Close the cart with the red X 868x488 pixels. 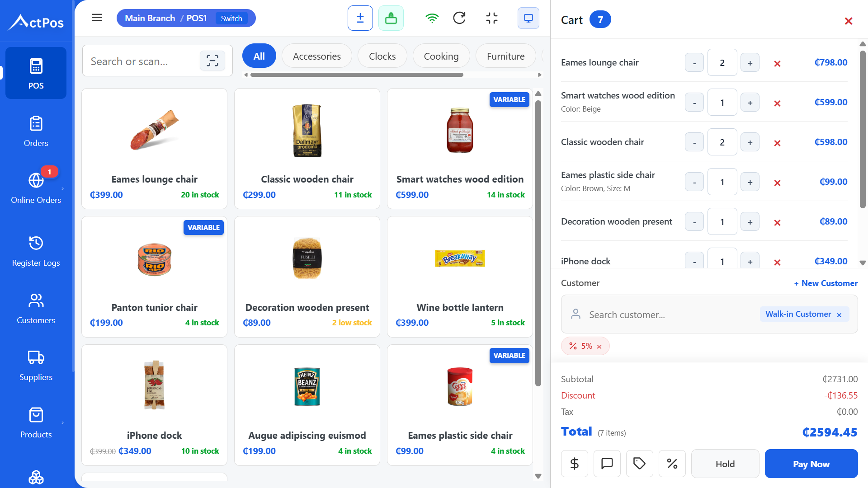tap(849, 21)
